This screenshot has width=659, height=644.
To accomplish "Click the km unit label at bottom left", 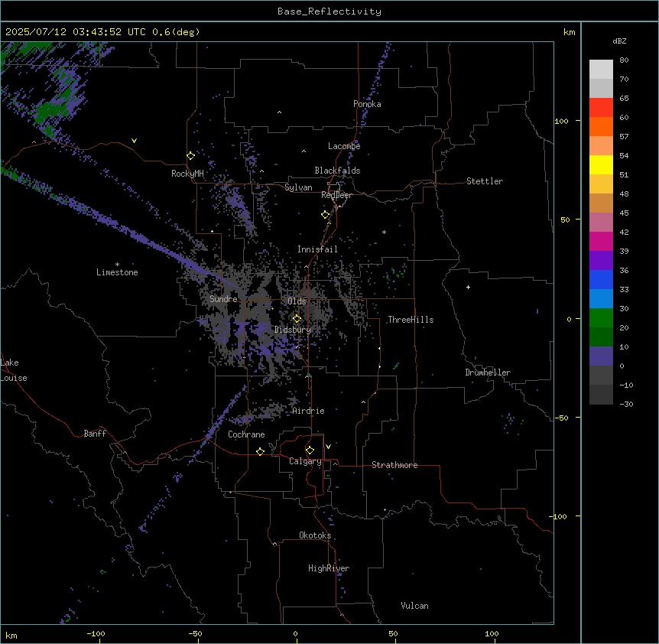I will tap(11, 636).
